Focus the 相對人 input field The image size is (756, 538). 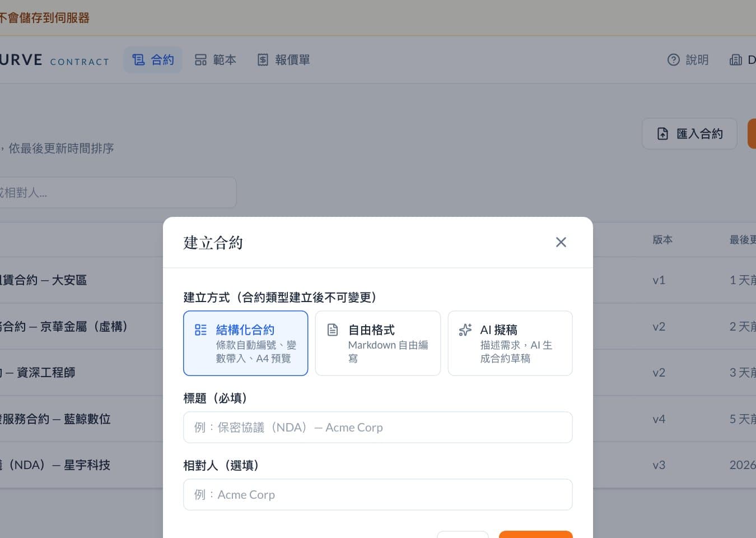tap(378, 494)
